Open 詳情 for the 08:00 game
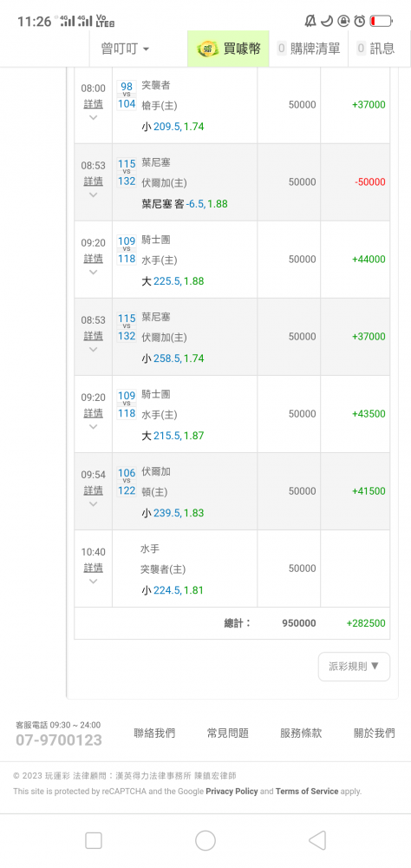411x868 pixels. point(93,103)
